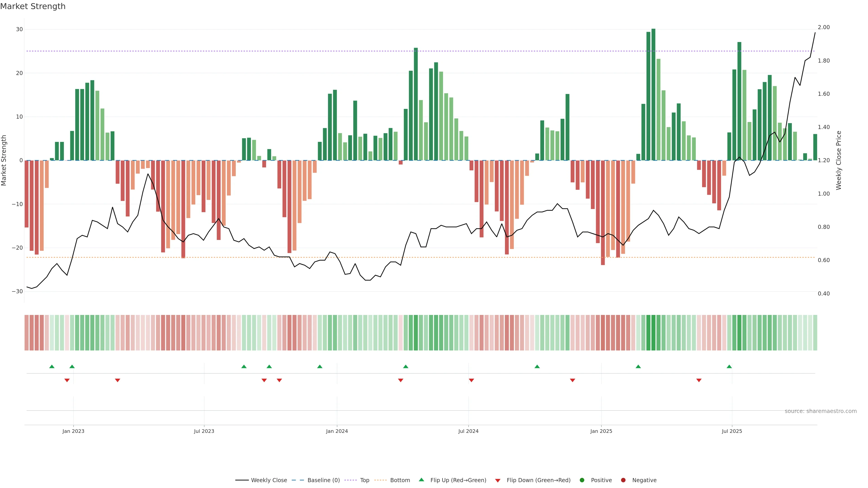Screen dimensions: 868x488
Task: Click the source: sharemaestro.com text
Action: (x=821, y=411)
